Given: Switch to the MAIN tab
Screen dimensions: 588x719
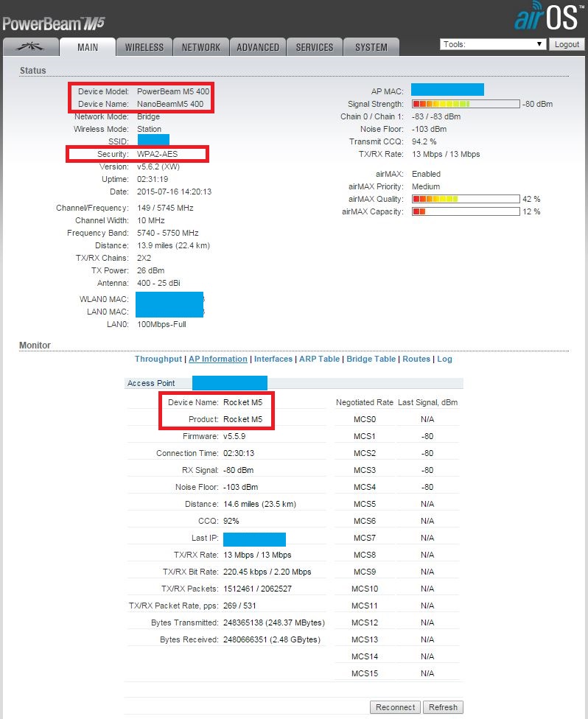Looking at the screenshot, I should [88, 46].
